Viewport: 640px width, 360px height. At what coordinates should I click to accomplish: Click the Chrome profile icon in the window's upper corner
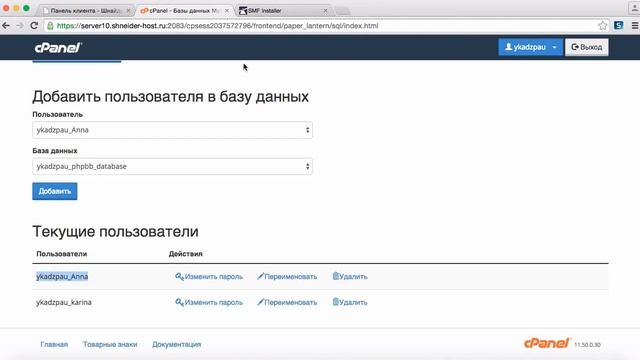635,8
